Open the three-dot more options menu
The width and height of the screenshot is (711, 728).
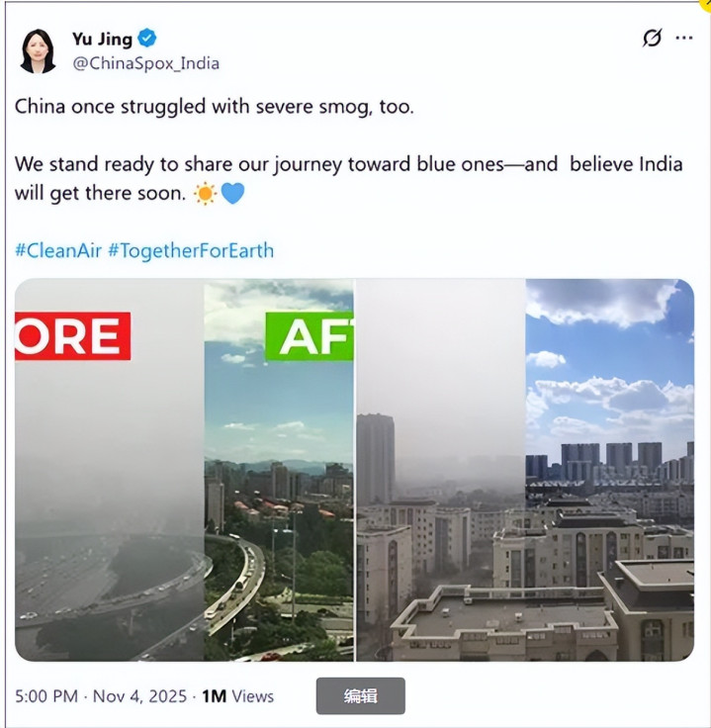click(x=684, y=38)
